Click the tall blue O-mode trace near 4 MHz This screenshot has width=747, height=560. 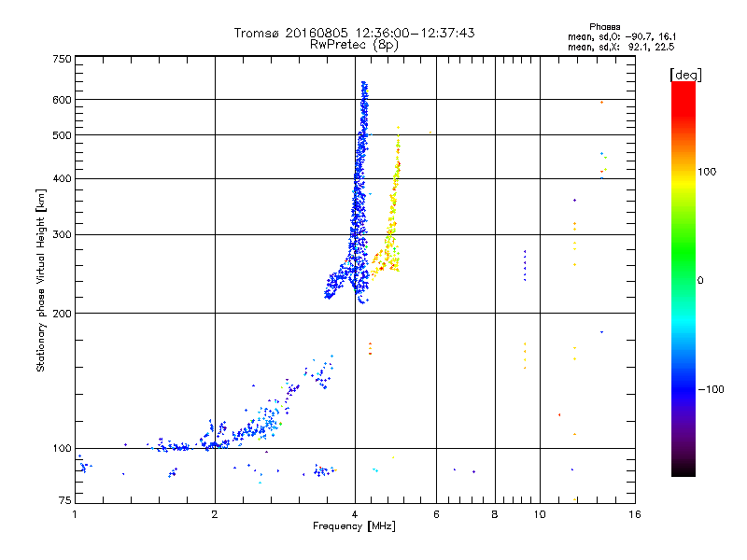[360, 190]
